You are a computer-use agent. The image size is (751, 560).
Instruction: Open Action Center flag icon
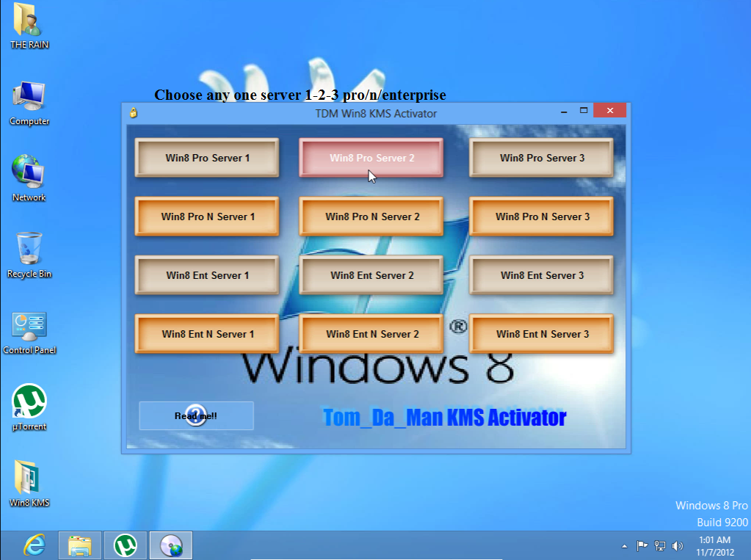coord(642,545)
